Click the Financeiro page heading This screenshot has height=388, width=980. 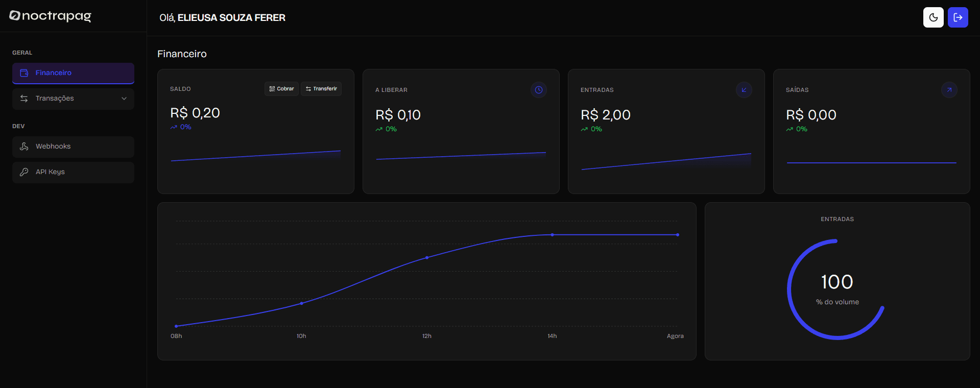click(182, 54)
